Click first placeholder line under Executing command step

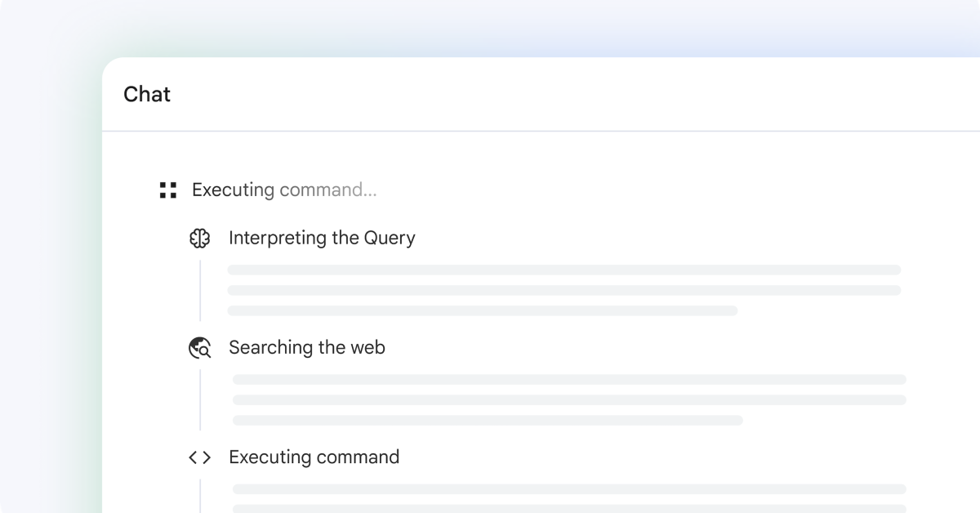pos(569,488)
